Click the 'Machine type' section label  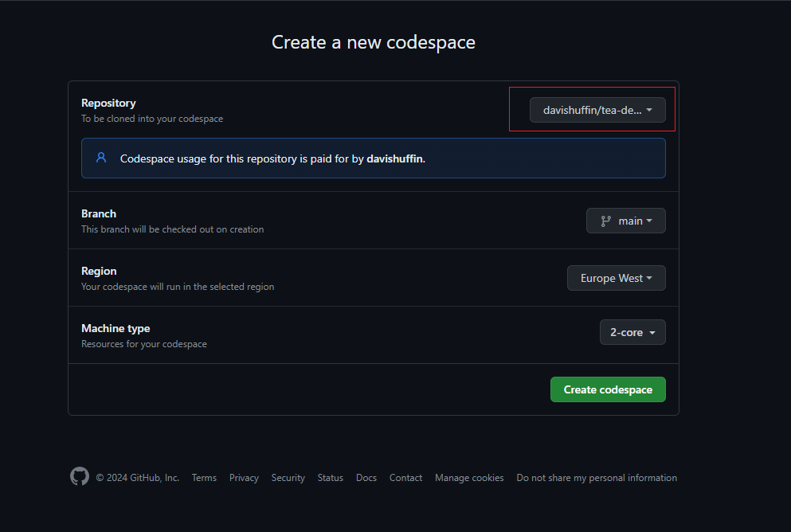pos(116,328)
